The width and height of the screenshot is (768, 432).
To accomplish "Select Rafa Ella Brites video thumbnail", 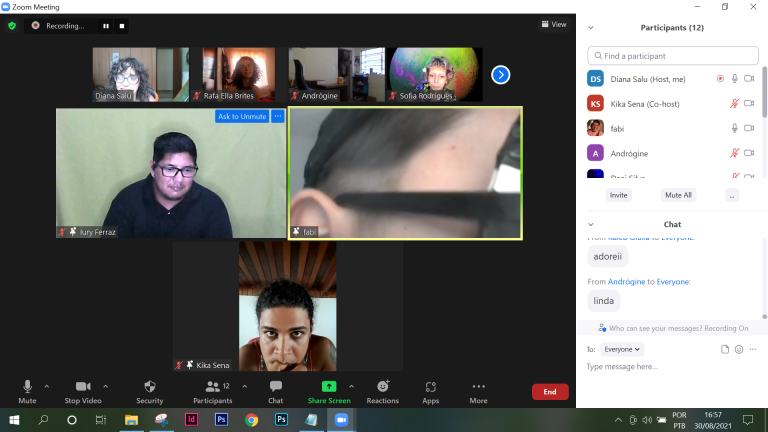I will [x=239, y=74].
